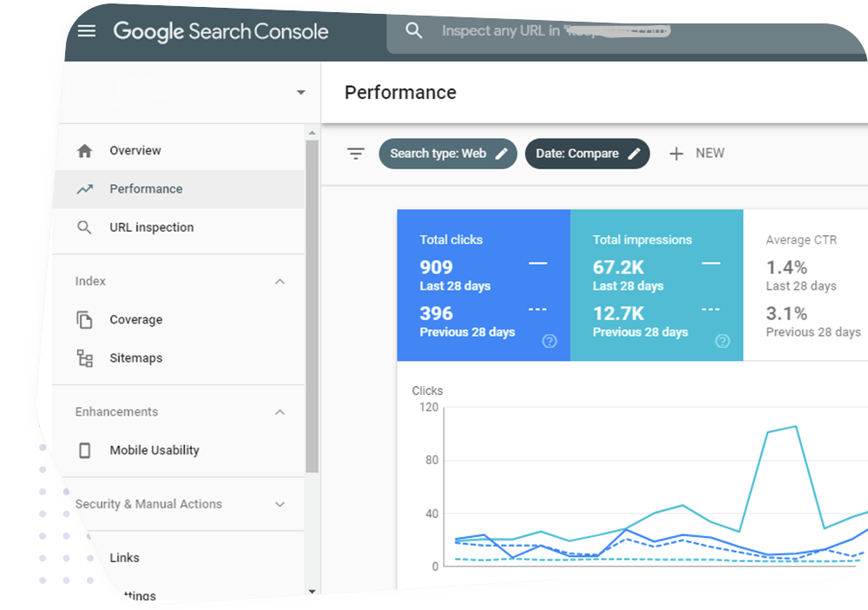Image resolution: width=868 pixels, height=610 pixels.
Task: Click the sidebar scroll down arrow
Action: pos(312,592)
